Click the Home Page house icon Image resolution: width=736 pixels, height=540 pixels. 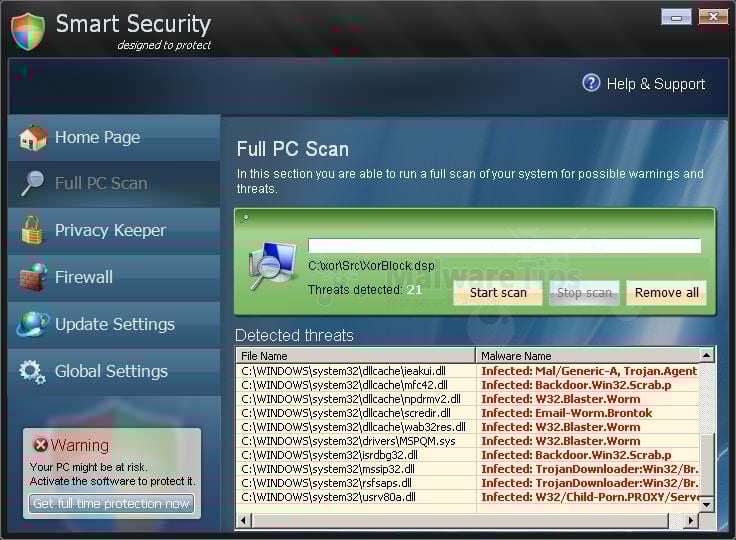[33, 138]
